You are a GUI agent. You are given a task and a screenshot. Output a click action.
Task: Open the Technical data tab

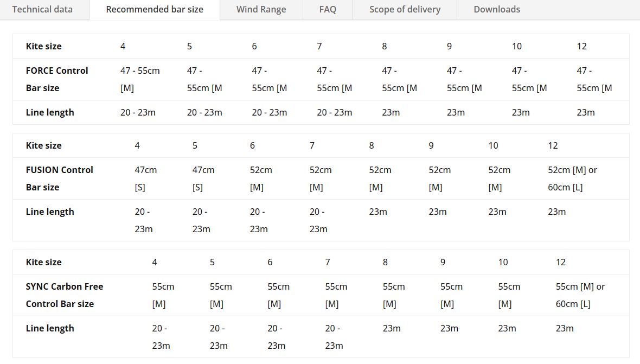click(x=42, y=9)
